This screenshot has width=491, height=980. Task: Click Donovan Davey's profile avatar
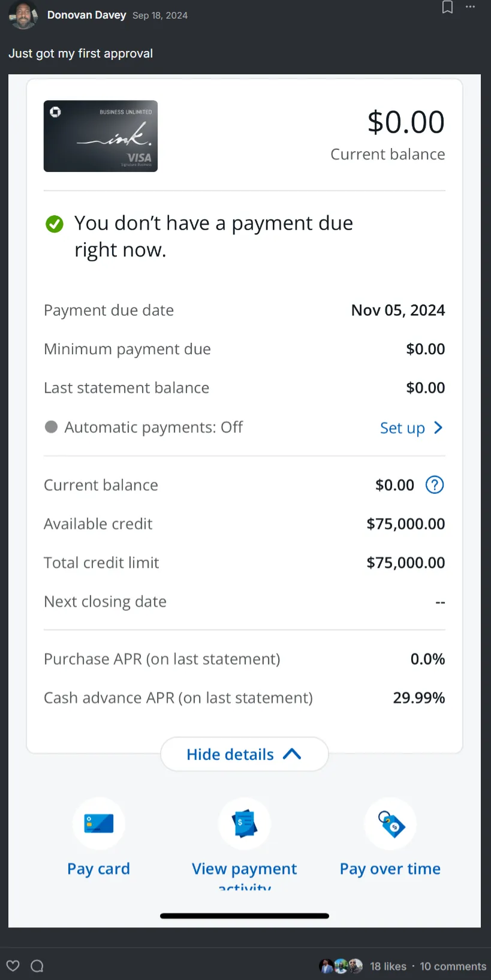23,15
